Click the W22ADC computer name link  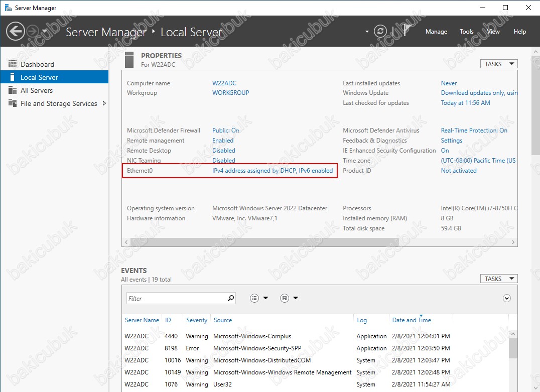224,83
